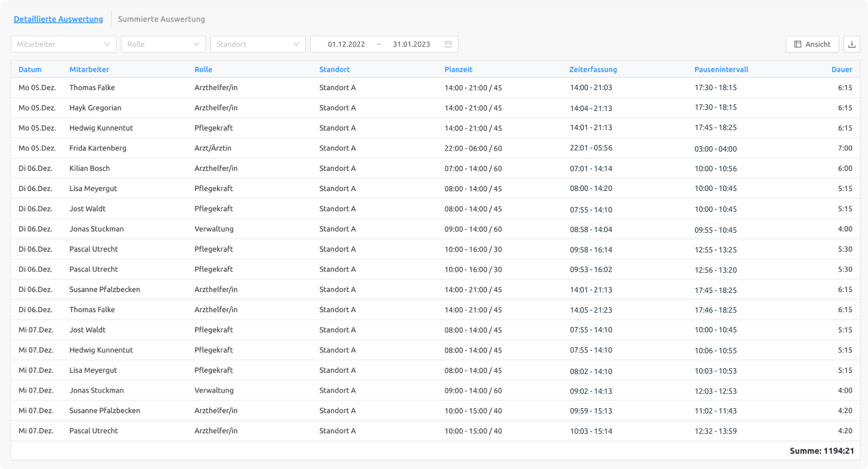The height and width of the screenshot is (469, 868).
Task: Click the 10:03 - 15:14 Zeiterfassung cell
Action: [x=591, y=431]
